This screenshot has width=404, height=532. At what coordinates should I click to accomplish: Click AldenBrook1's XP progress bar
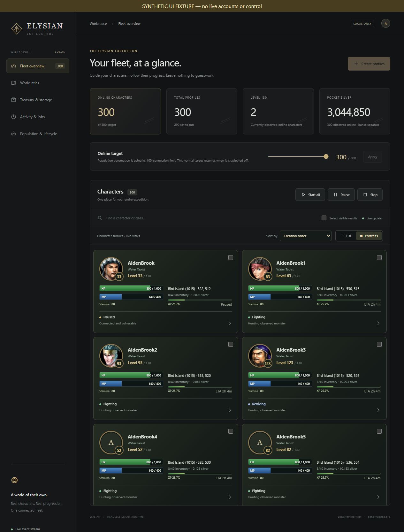click(x=348, y=300)
